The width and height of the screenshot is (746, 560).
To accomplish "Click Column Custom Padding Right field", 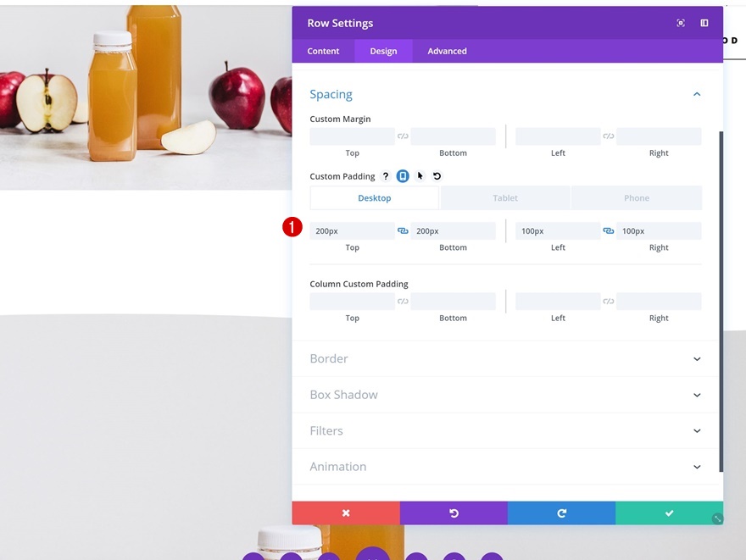I will (659, 302).
